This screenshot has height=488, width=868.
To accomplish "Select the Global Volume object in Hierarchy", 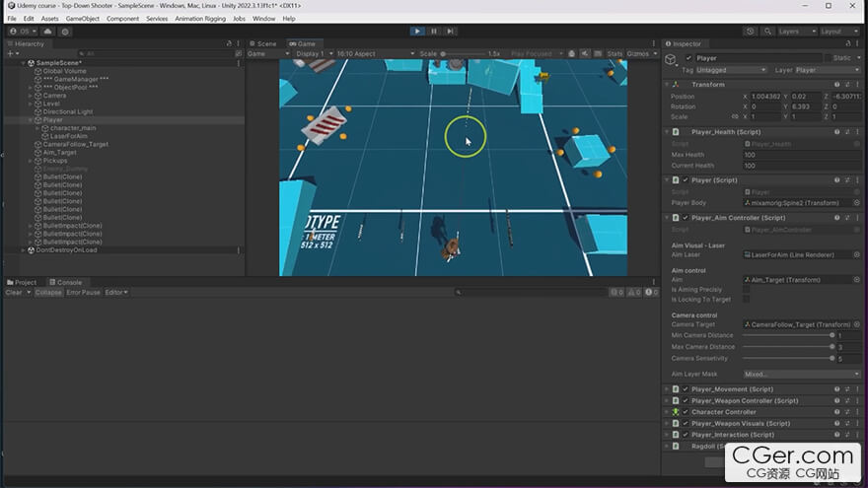I will click(x=64, y=71).
